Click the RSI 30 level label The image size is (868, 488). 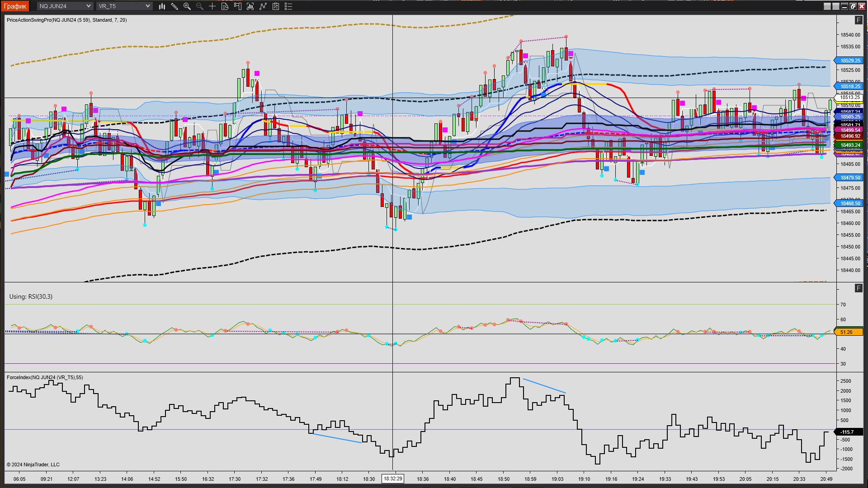tap(843, 364)
